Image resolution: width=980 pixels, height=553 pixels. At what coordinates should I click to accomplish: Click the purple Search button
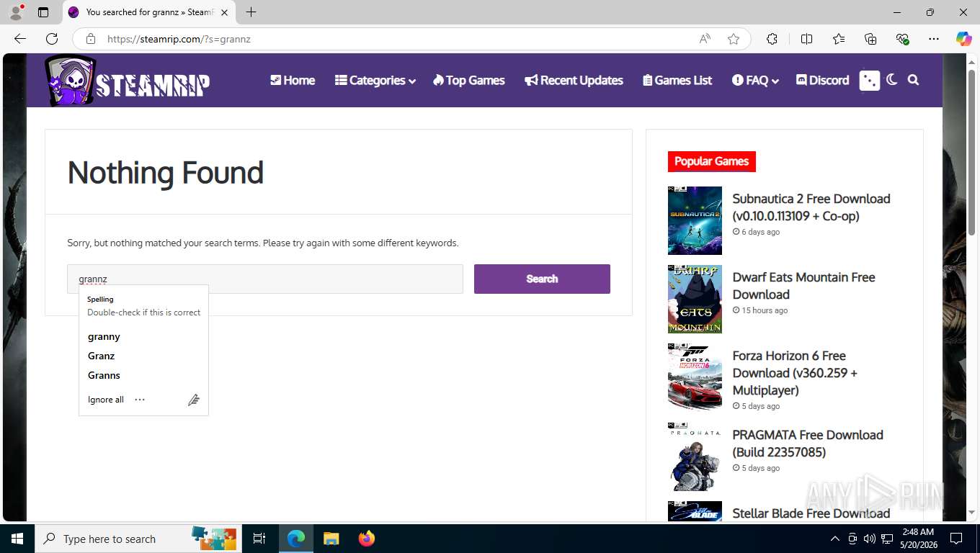point(542,279)
